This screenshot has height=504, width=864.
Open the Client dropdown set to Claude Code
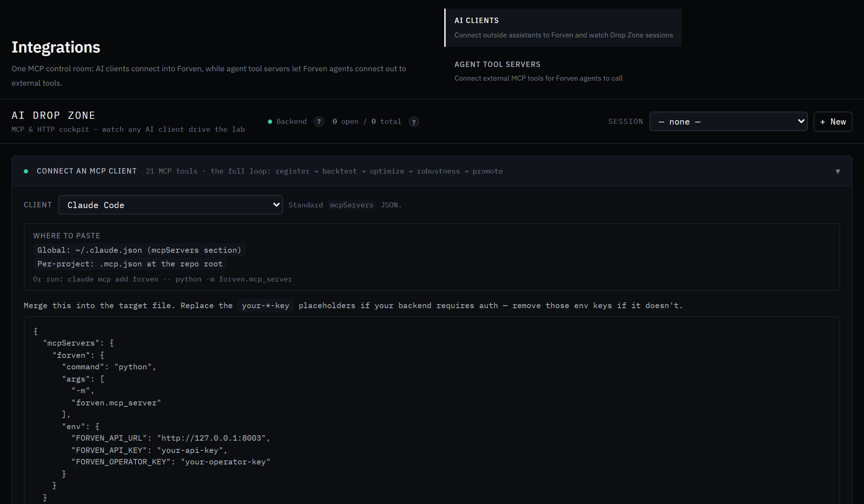[171, 205]
